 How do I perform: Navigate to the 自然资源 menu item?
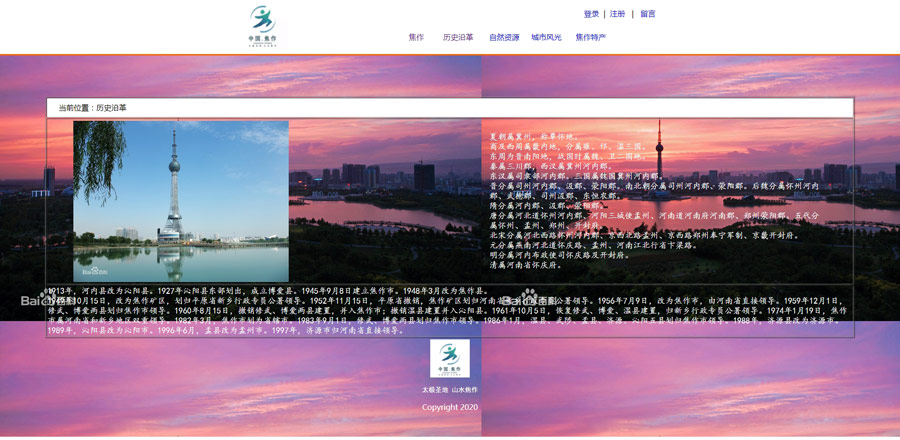pos(504,37)
